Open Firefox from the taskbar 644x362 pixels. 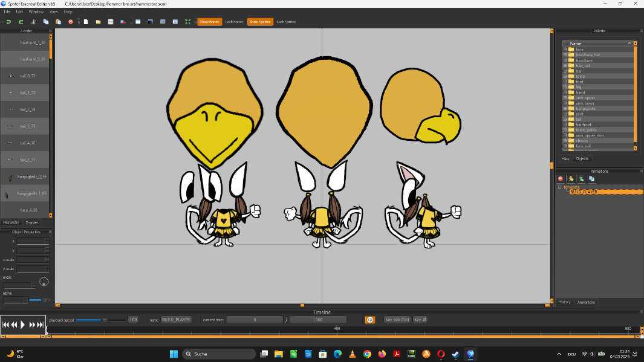pyautogui.click(x=382, y=354)
